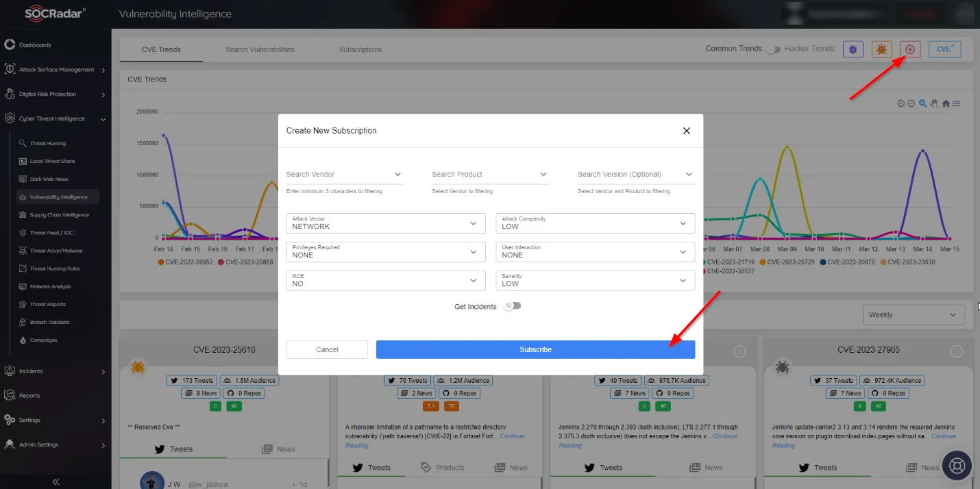Click the red plus subscription icon
The width and height of the screenshot is (980, 489).
910,49
